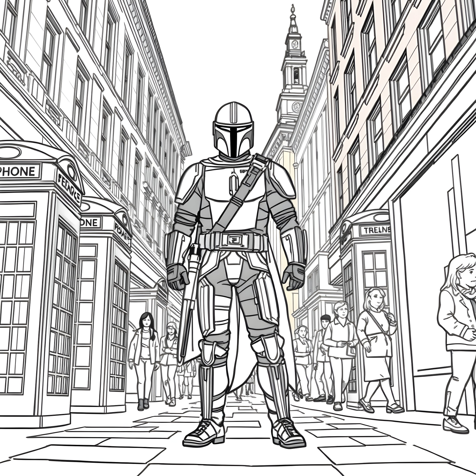Screen dimensions: 476x476
Task: Click the TRELNE sign on the right booth
Action: (375, 230)
